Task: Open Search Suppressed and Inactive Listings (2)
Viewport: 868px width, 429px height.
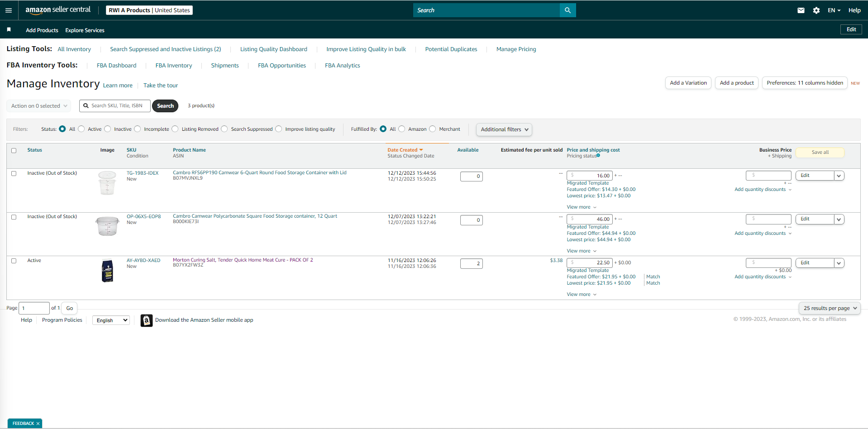Action: click(x=166, y=49)
